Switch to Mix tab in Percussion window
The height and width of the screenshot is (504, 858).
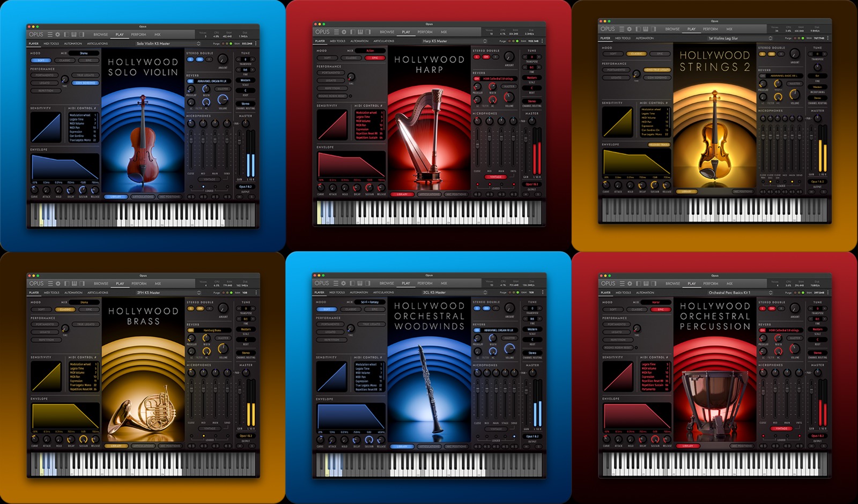pyautogui.click(x=729, y=283)
